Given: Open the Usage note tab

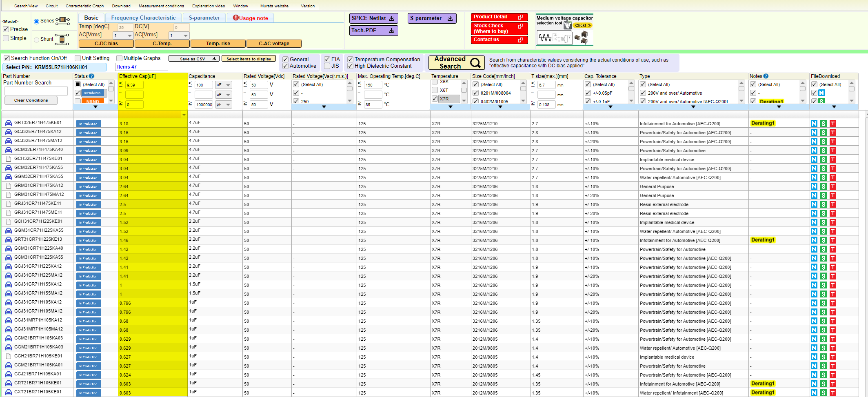Looking at the screenshot, I should tap(250, 18).
